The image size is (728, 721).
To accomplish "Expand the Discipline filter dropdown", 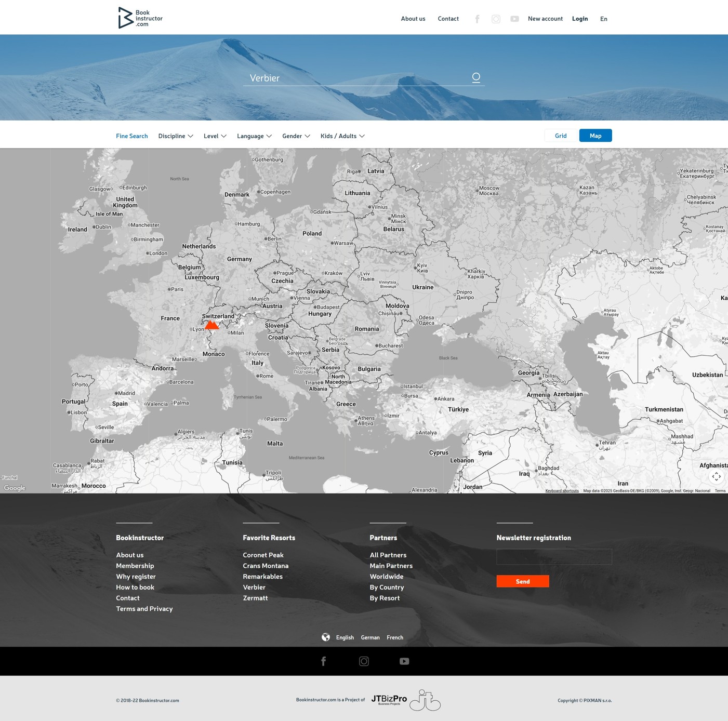I will tap(176, 136).
